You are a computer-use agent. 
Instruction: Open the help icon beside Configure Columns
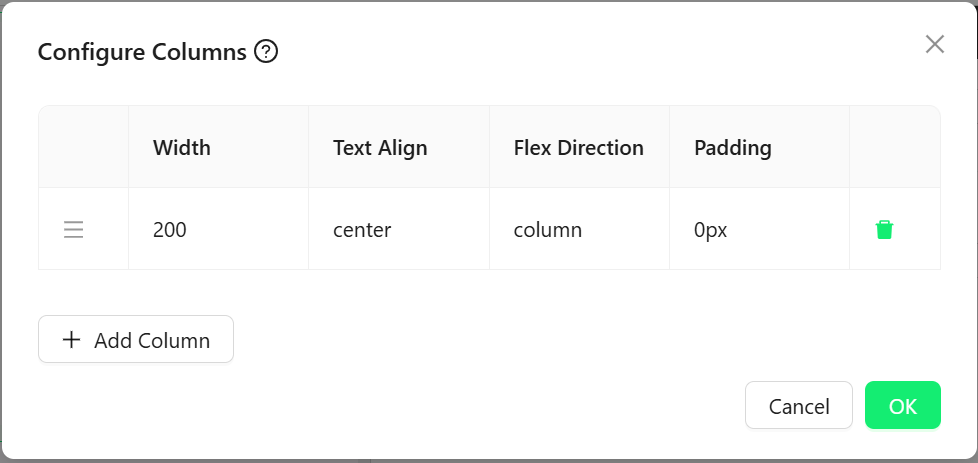click(x=266, y=52)
